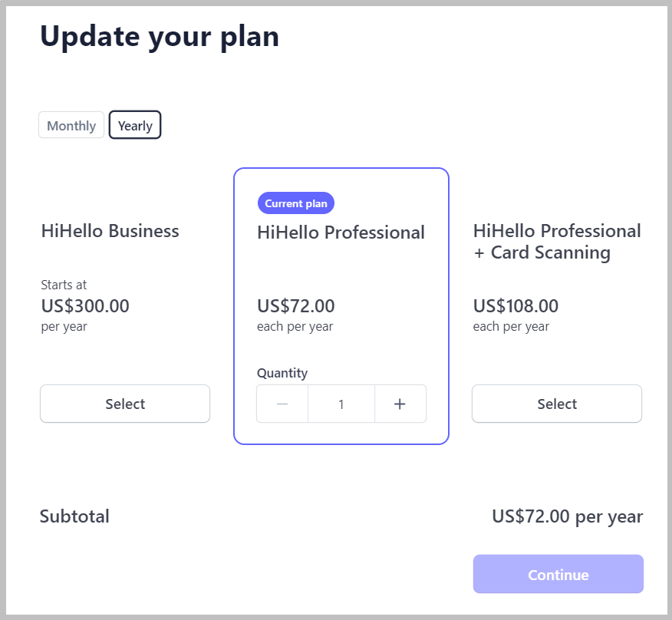Switch billing to Monthly
This screenshot has height=620, width=672.
click(71, 125)
